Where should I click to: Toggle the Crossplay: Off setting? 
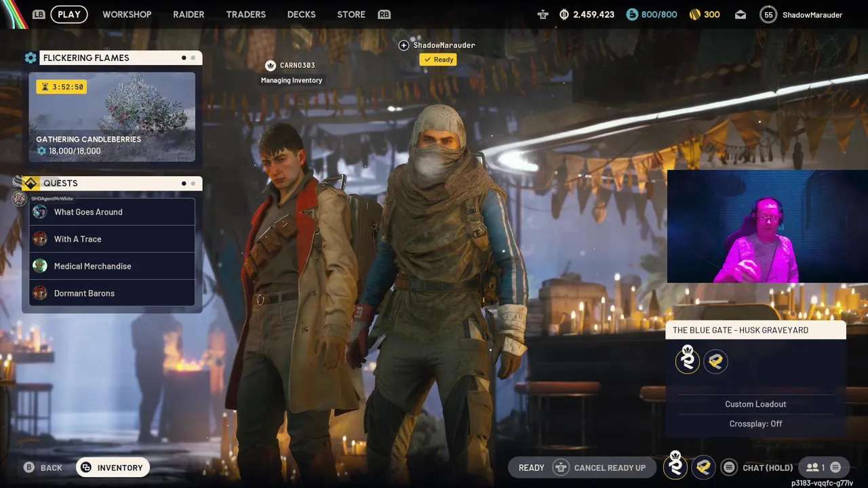[x=755, y=424]
